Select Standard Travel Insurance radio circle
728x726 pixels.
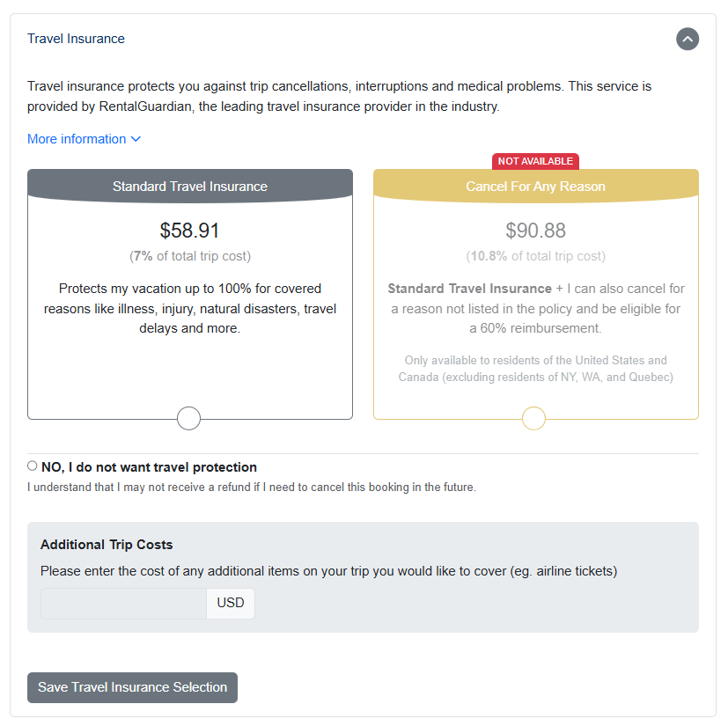click(189, 418)
